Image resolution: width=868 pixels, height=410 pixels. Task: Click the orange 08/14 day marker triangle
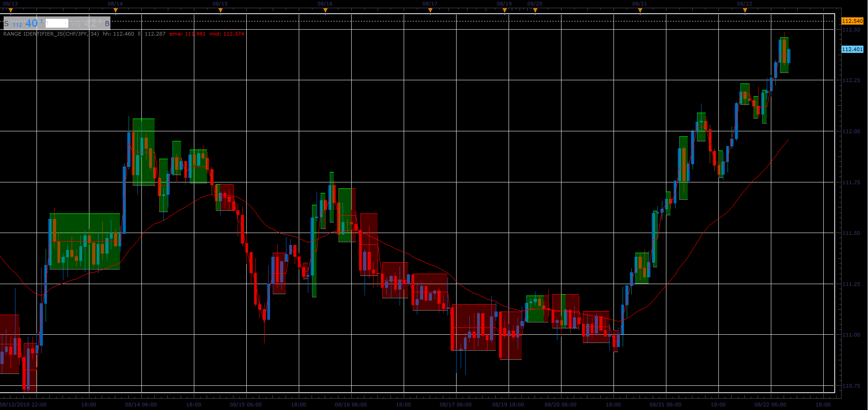point(115,10)
